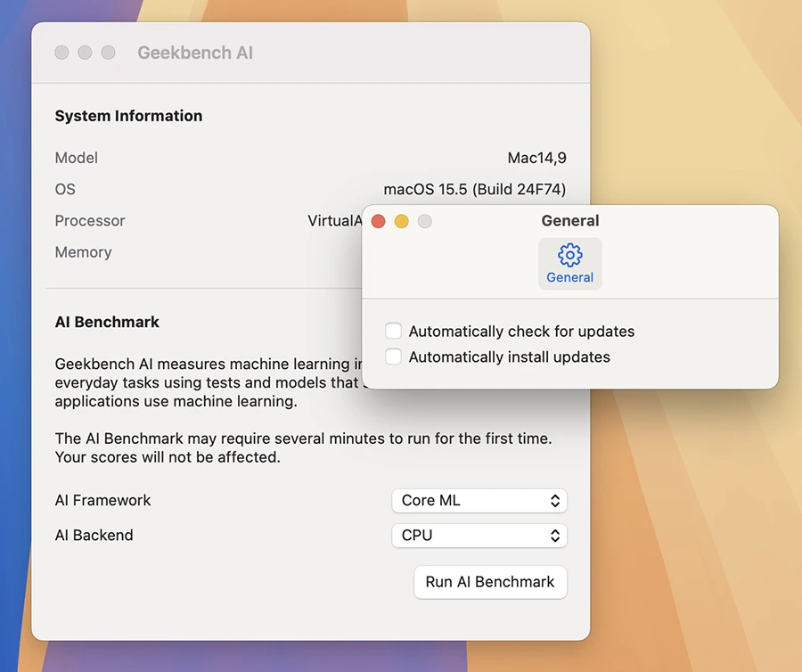This screenshot has height=672, width=802.
Task: Minimize the General preferences window
Action: click(x=401, y=221)
